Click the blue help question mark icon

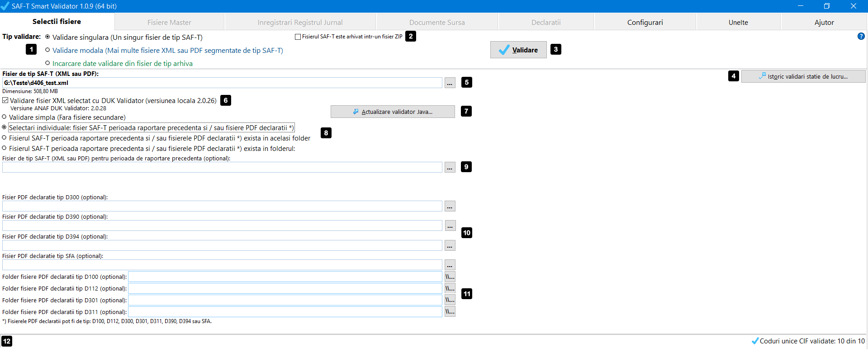pyautogui.click(x=861, y=36)
